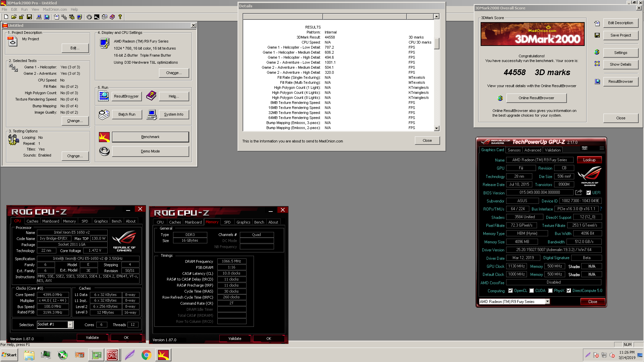
Task: Click the Lookup button in GPU-Z
Action: click(x=589, y=160)
